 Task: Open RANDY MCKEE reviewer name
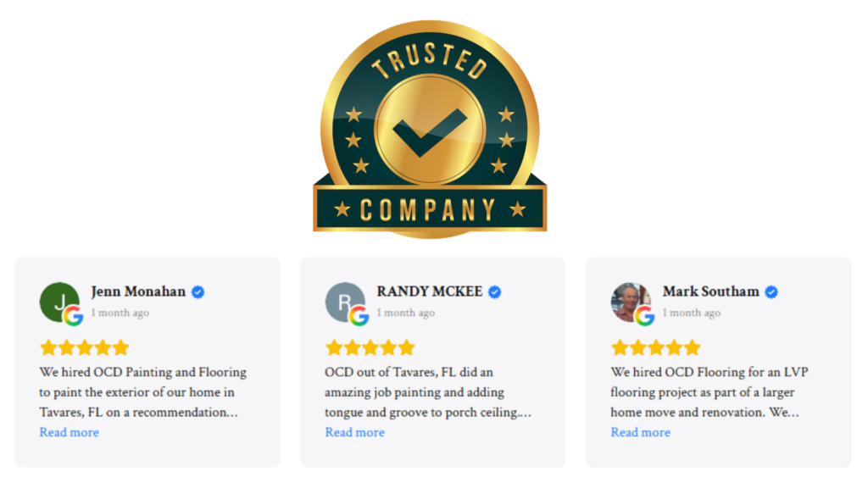pos(430,291)
